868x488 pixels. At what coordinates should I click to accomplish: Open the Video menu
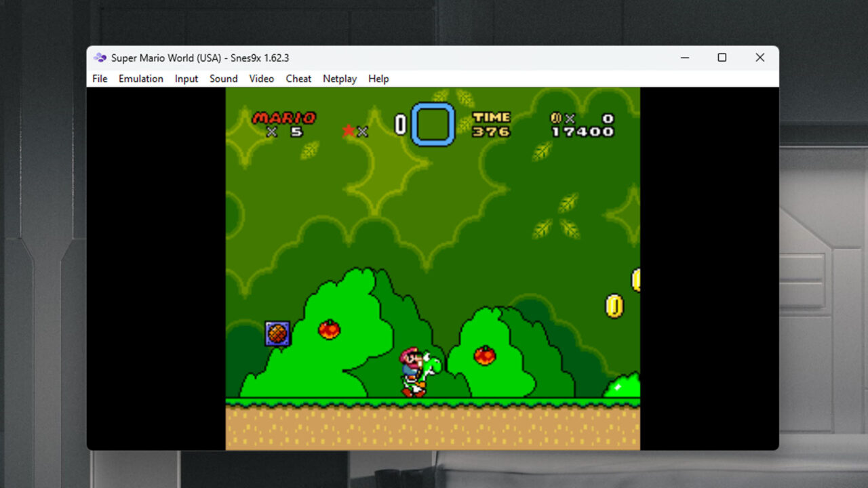pyautogui.click(x=262, y=79)
